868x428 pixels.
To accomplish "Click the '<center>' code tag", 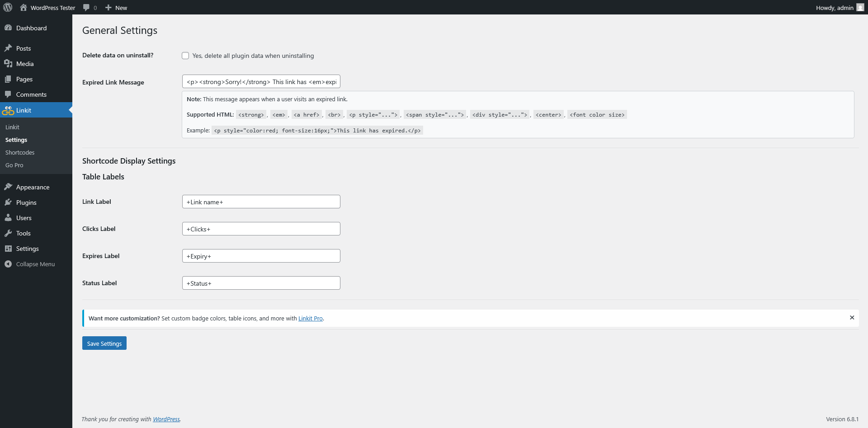I will tap(548, 115).
